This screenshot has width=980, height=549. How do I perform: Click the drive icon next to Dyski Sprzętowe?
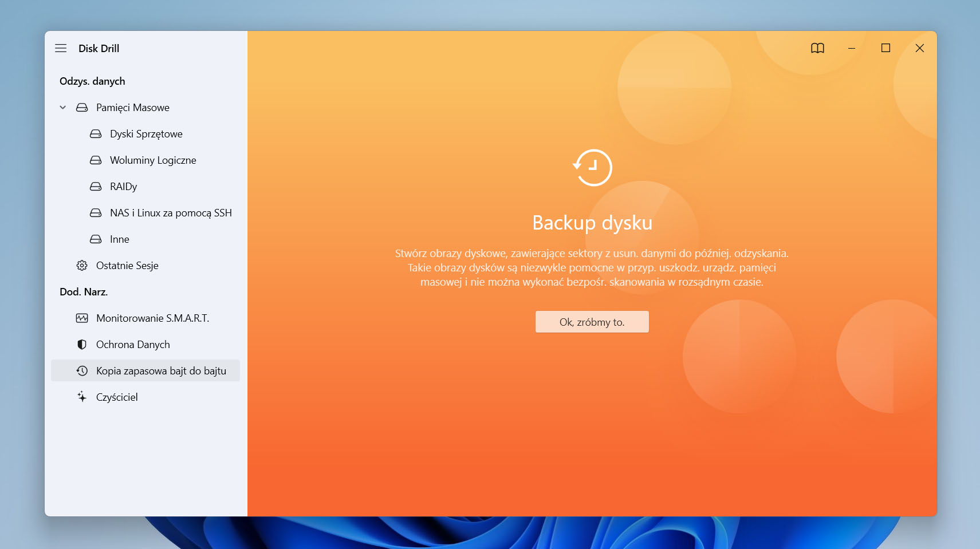96,134
